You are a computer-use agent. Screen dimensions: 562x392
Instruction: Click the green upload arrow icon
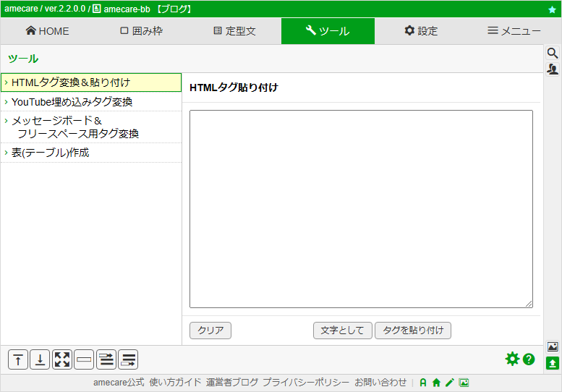tap(553, 363)
